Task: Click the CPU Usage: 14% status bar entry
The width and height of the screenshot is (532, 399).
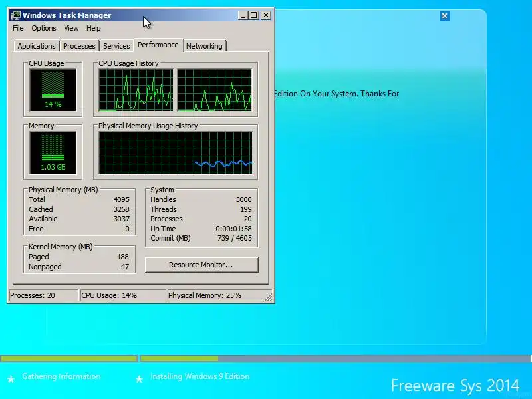Action: [x=122, y=295]
